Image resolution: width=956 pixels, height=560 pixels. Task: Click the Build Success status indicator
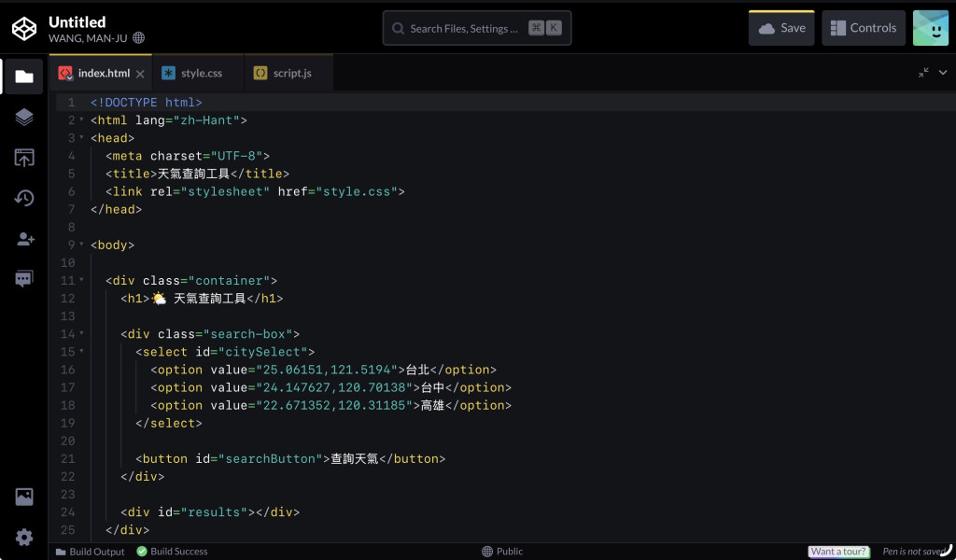(x=172, y=552)
